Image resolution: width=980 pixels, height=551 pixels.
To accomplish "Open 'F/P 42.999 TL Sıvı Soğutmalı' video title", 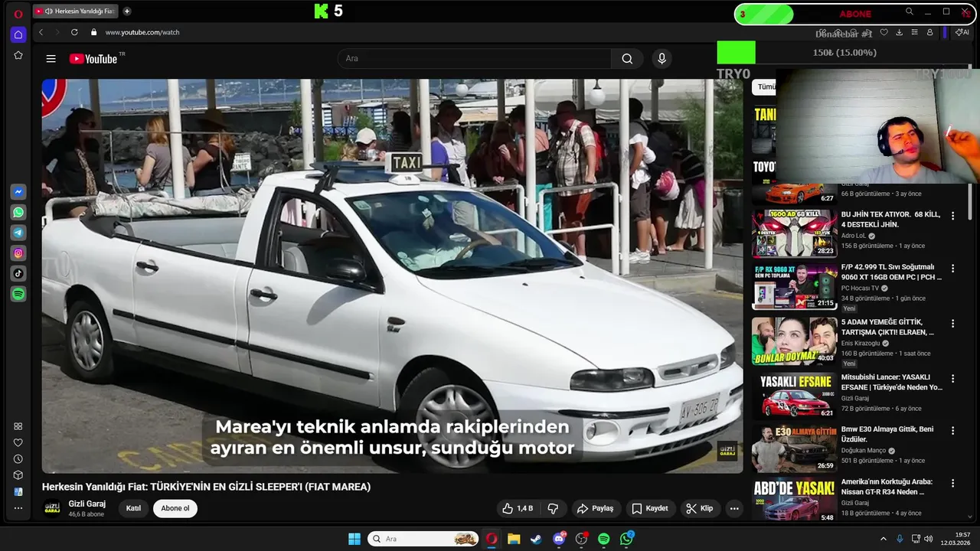I will (x=891, y=272).
